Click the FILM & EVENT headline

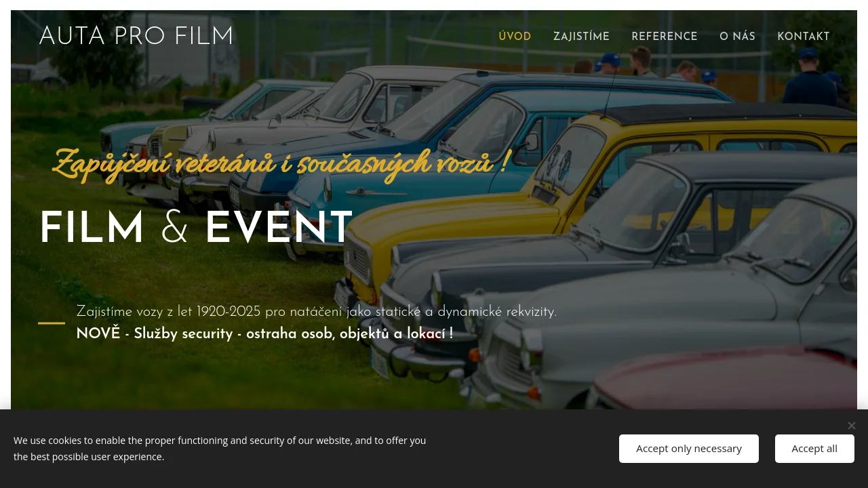[x=196, y=228]
